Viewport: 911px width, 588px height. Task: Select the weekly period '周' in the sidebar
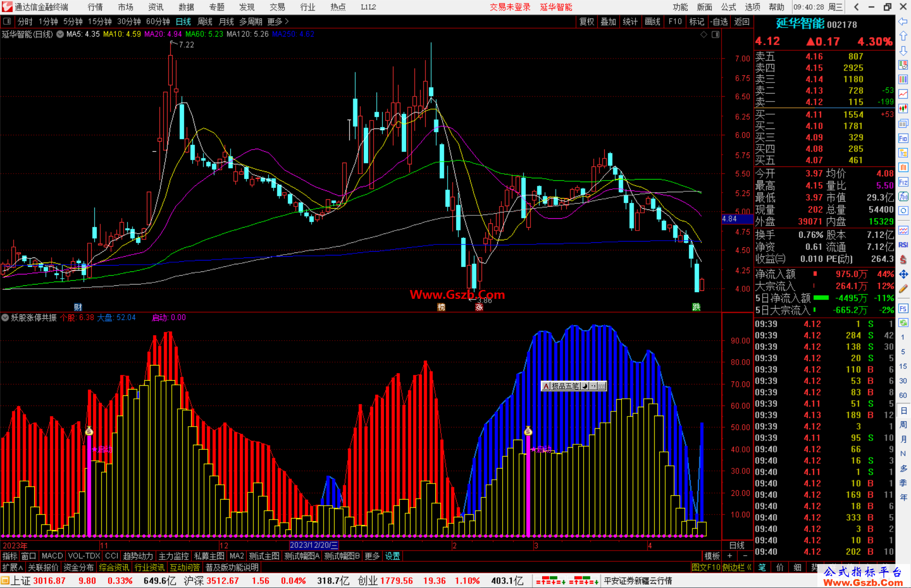903,424
